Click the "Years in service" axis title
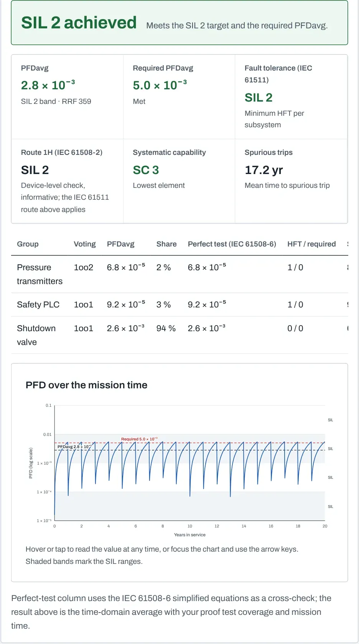The image size is (359, 644). coord(190,535)
